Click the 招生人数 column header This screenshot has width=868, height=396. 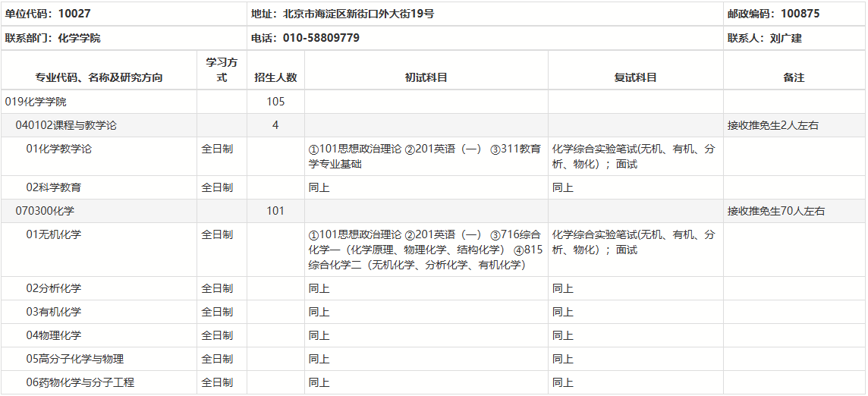(275, 77)
